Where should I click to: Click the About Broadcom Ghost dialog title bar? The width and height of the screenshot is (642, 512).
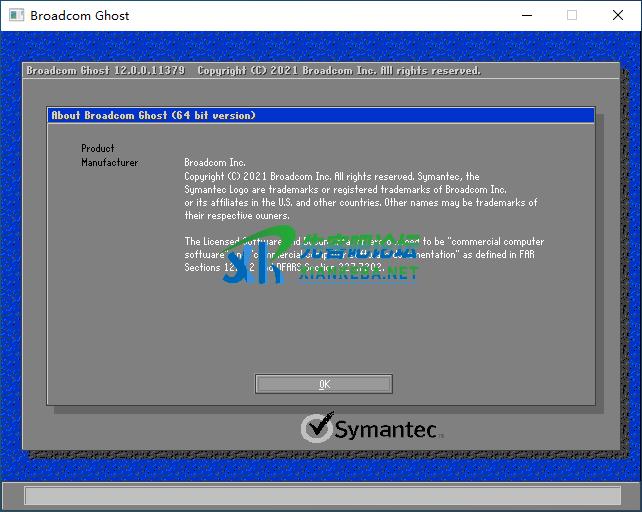pyautogui.click(x=320, y=115)
